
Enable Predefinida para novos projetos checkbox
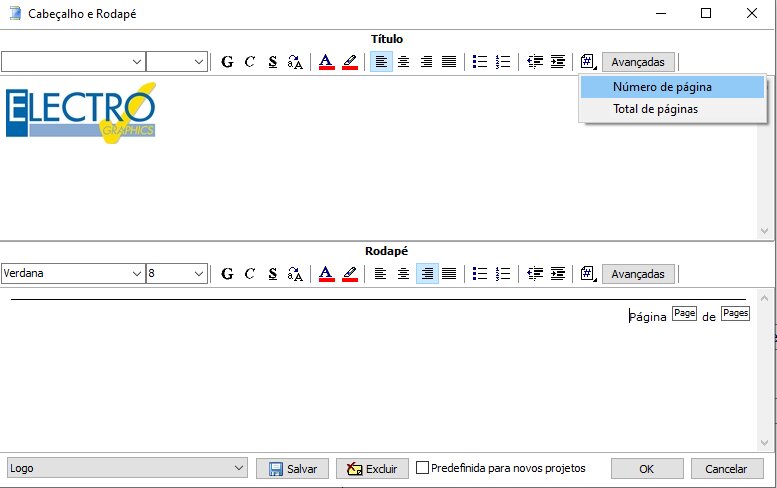coord(423,468)
